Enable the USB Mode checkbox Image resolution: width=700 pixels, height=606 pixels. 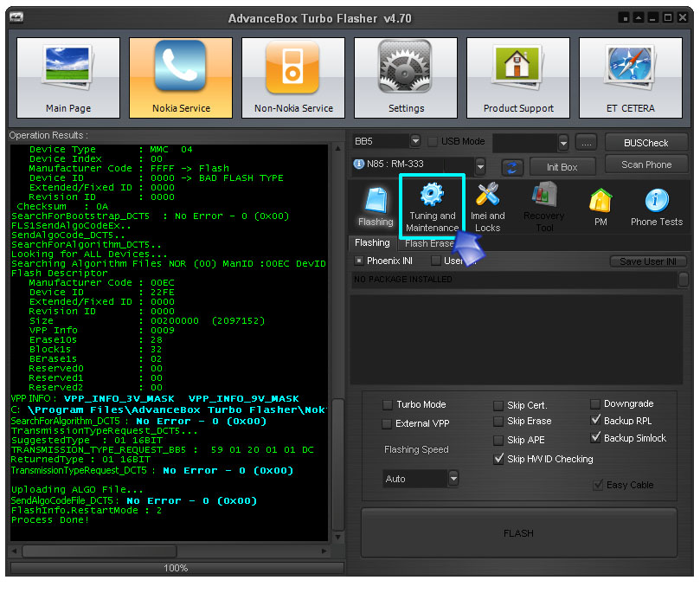432,142
